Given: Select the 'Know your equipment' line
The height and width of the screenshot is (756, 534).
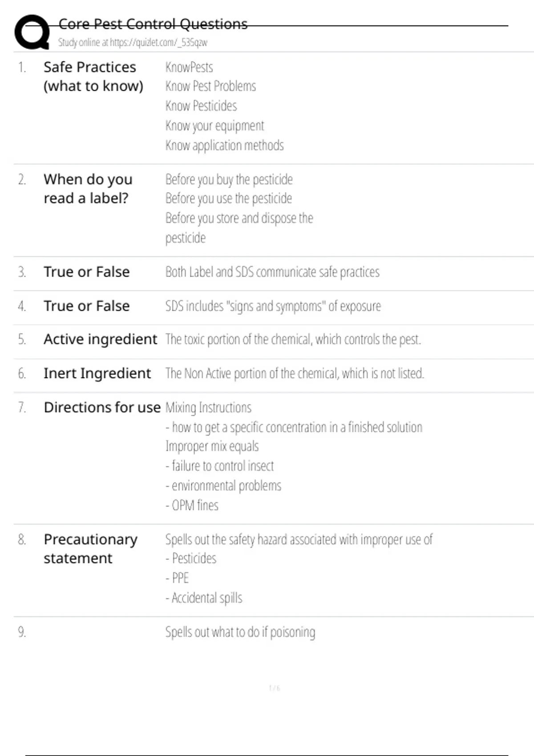Looking at the screenshot, I should (215, 126).
